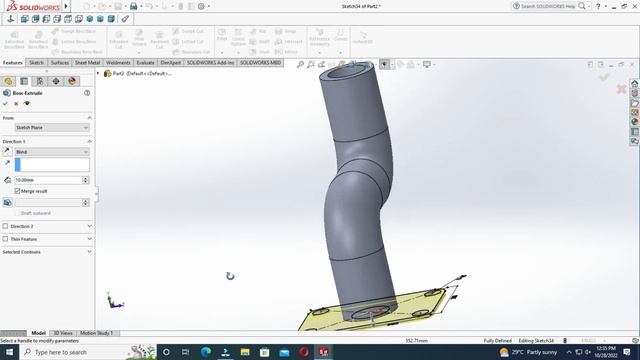
Task: Enable the Thin Feature checkbox
Action: [x=5, y=239]
